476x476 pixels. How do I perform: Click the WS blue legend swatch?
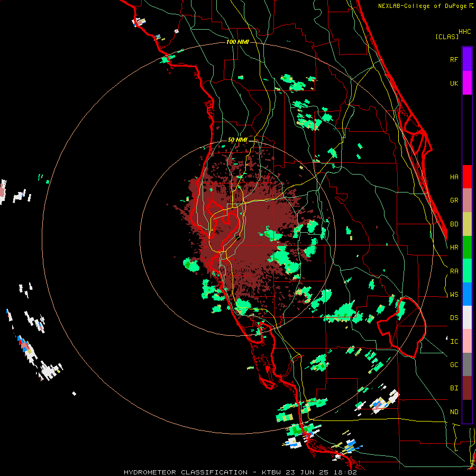pyautogui.click(x=467, y=294)
